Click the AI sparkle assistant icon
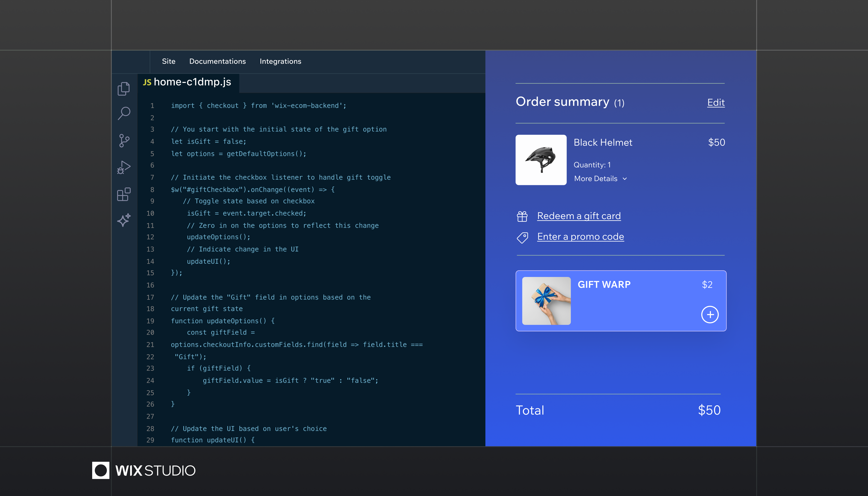Screen dimensions: 868x496 124,220
